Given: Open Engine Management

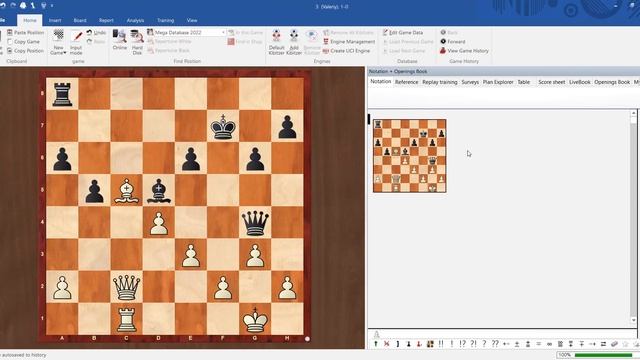Looking at the screenshot, I should 349,42.
